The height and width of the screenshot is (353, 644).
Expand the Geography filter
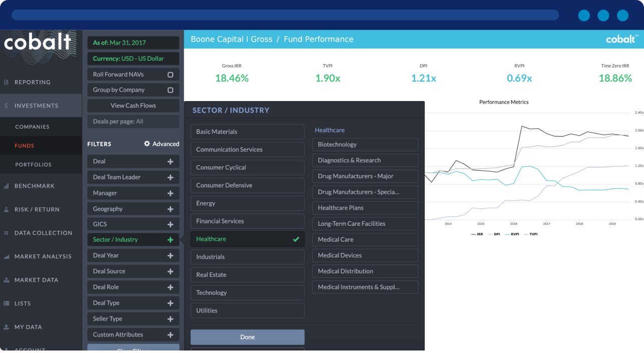click(170, 209)
